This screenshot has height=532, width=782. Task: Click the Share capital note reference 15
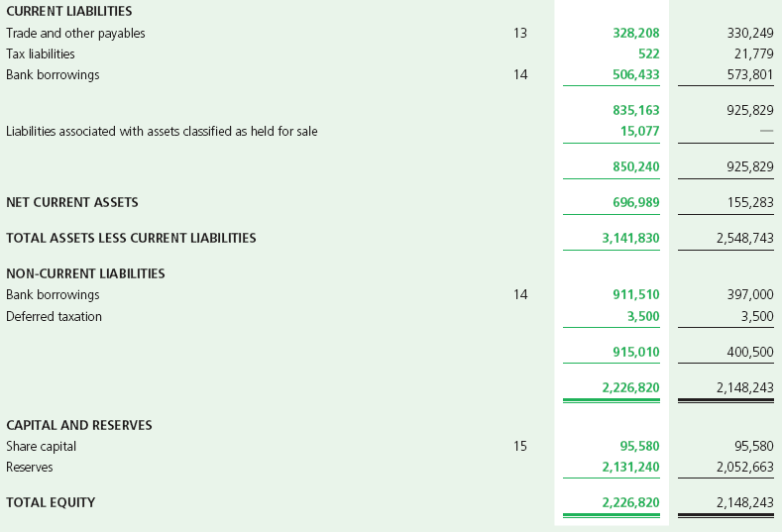point(520,446)
